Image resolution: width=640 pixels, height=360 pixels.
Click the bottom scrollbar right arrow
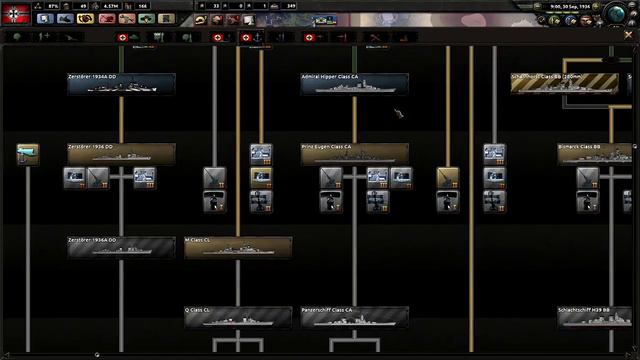tap(628, 355)
